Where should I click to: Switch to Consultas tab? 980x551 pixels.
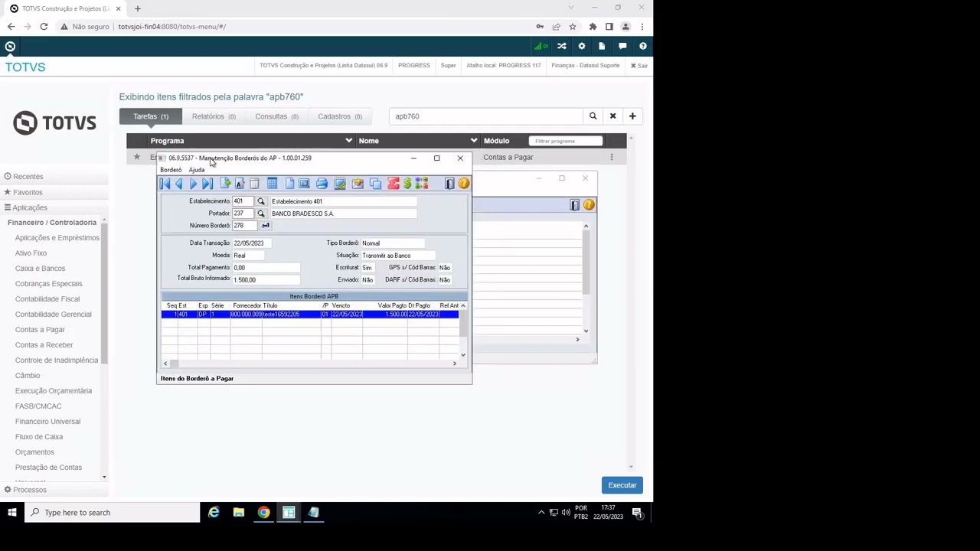tap(277, 116)
